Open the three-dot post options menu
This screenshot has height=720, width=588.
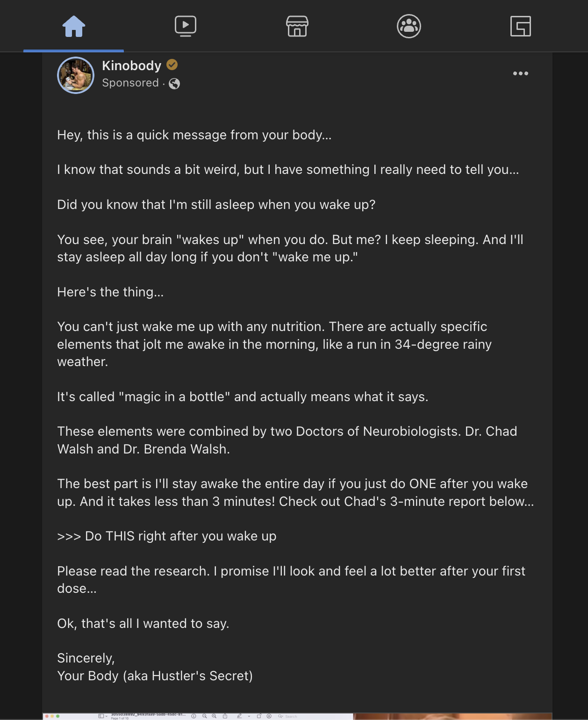[521, 73]
